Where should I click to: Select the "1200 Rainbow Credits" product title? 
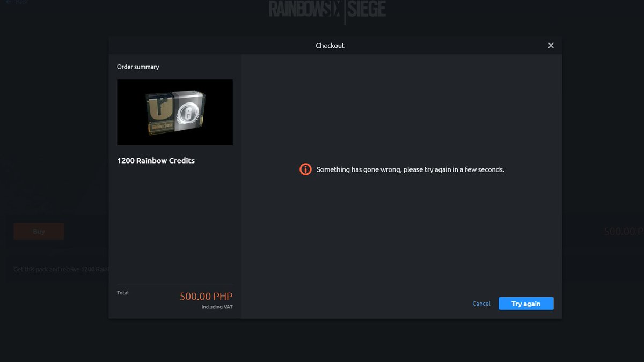tap(156, 161)
